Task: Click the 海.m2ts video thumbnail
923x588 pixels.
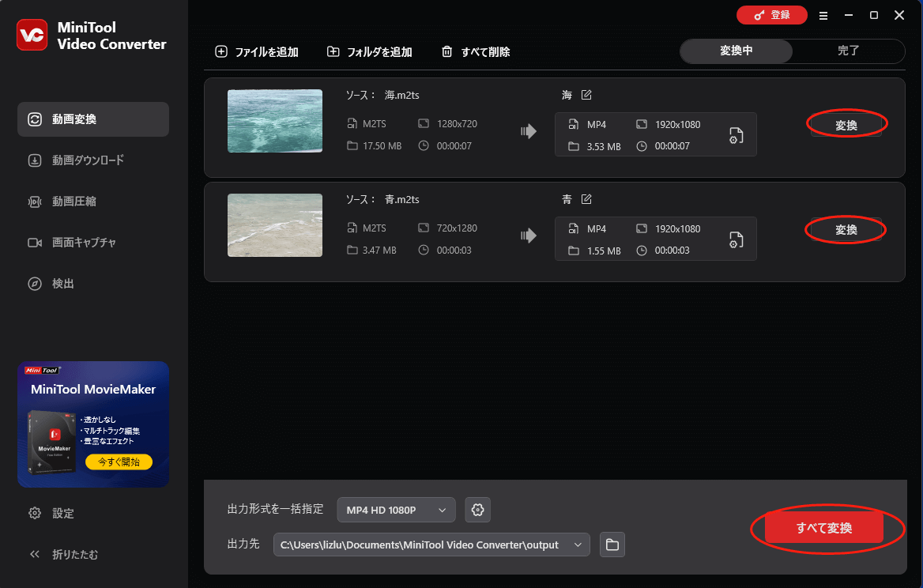Action: coord(275,121)
